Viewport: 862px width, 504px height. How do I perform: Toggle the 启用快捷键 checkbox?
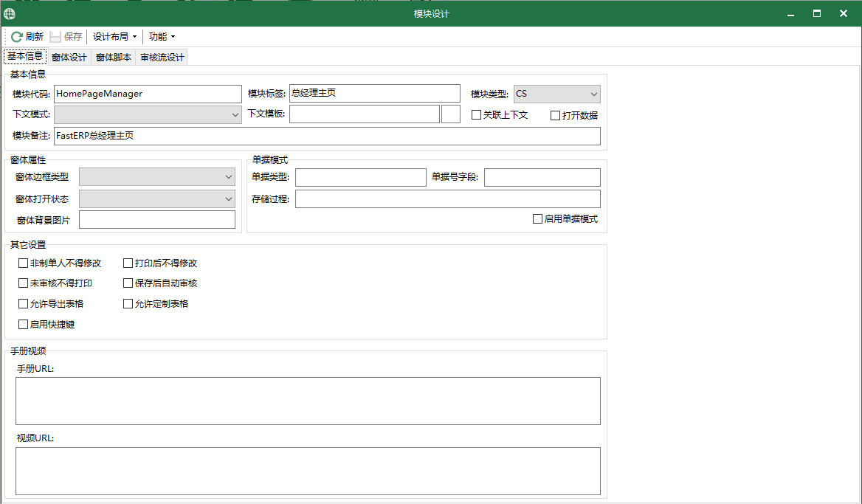pos(23,324)
